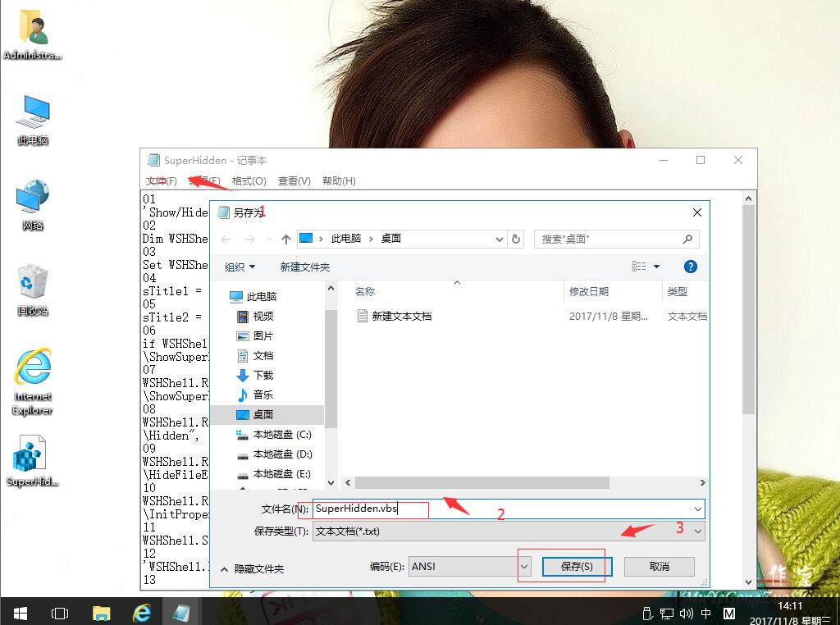Click the refresh icon beside the address bar
The height and width of the screenshot is (625, 840).
tap(517, 239)
